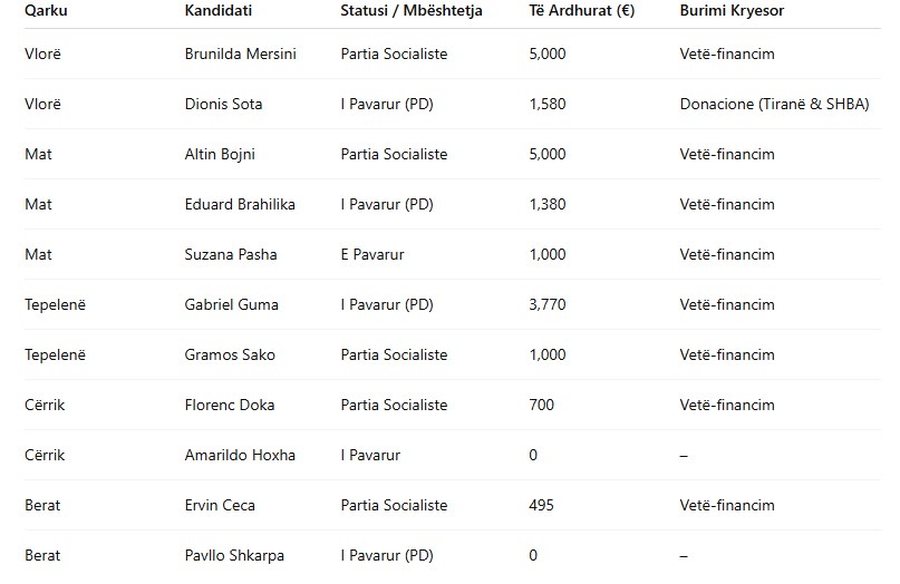Click the 3,770 income value
The height and width of the screenshot is (584, 900).
pos(547,304)
